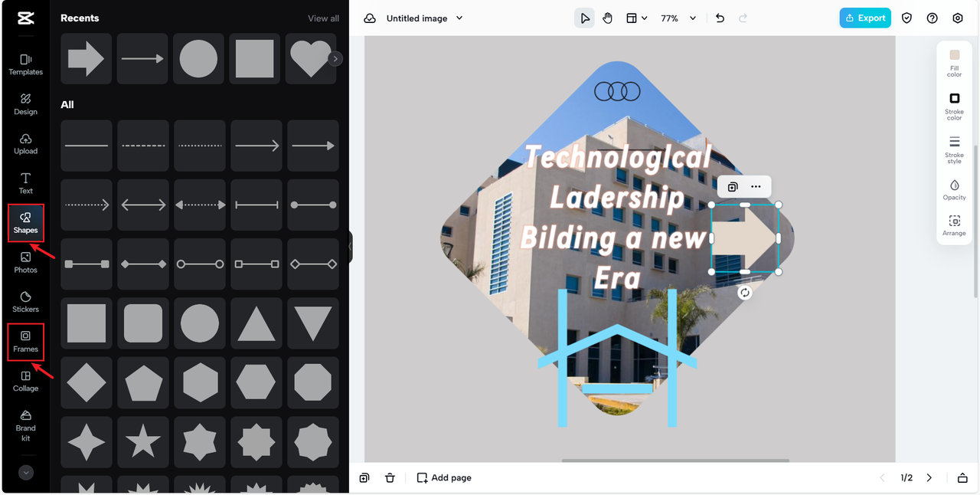Insert pentagon shape
Image resolution: width=980 pixels, height=495 pixels.
coord(143,382)
